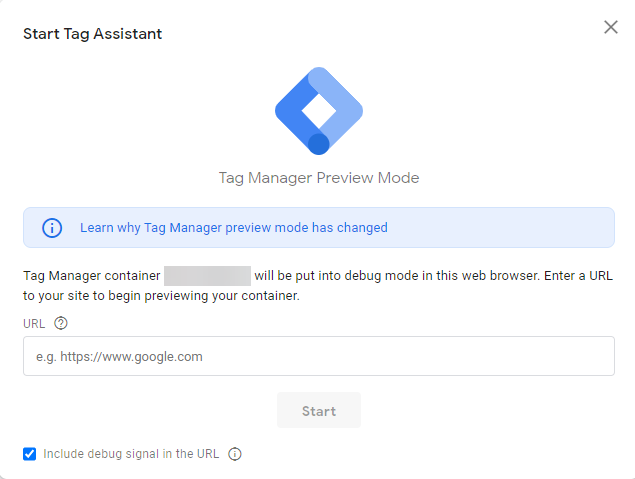Click the info icon in blue banner
Viewport: 635px width, 479px height.
[x=52, y=228]
